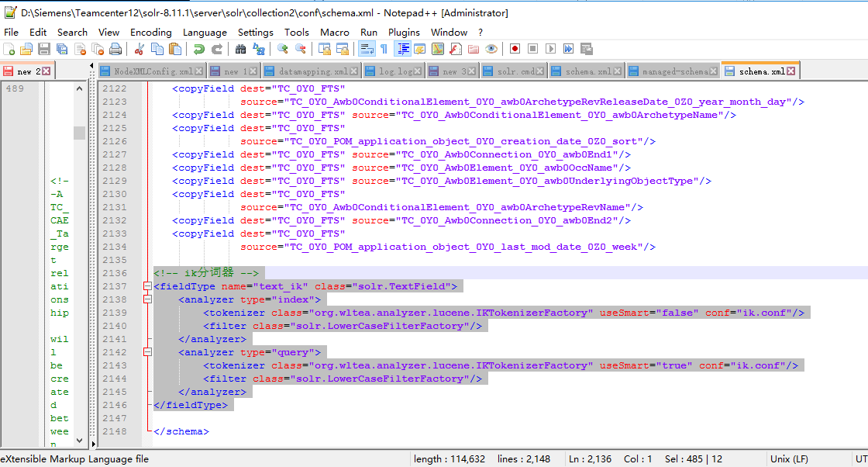Open the Search menu
This screenshot has width=868, height=467.
click(73, 32)
